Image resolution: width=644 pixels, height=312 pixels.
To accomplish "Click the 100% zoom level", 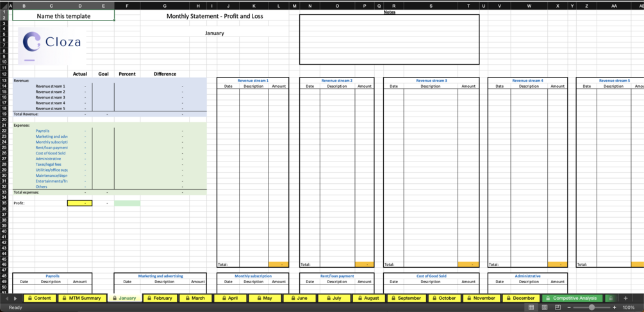I will pyautogui.click(x=629, y=307).
